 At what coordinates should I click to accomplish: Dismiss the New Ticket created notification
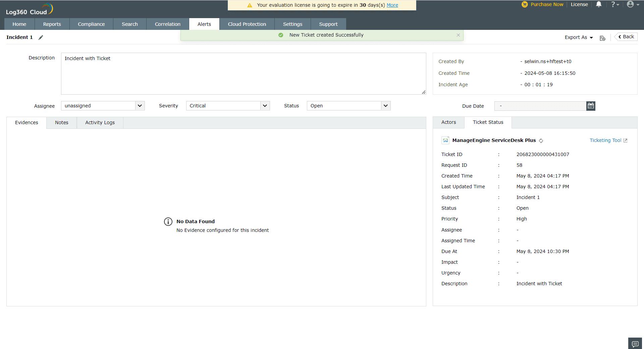(x=458, y=35)
